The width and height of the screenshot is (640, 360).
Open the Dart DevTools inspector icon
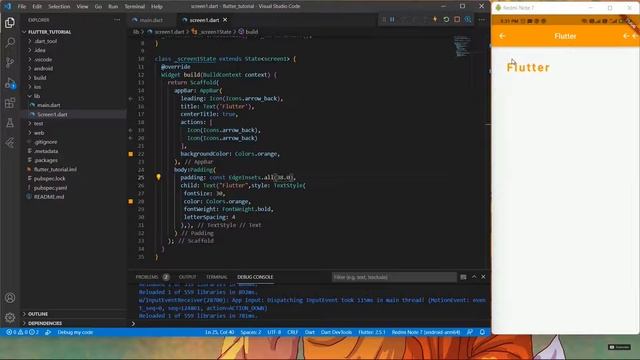click(x=468, y=20)
